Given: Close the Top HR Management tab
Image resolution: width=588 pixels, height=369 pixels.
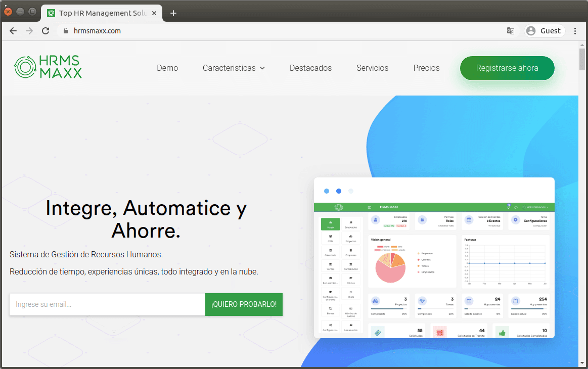Looking at the screenshot, I should coord(154,13).
